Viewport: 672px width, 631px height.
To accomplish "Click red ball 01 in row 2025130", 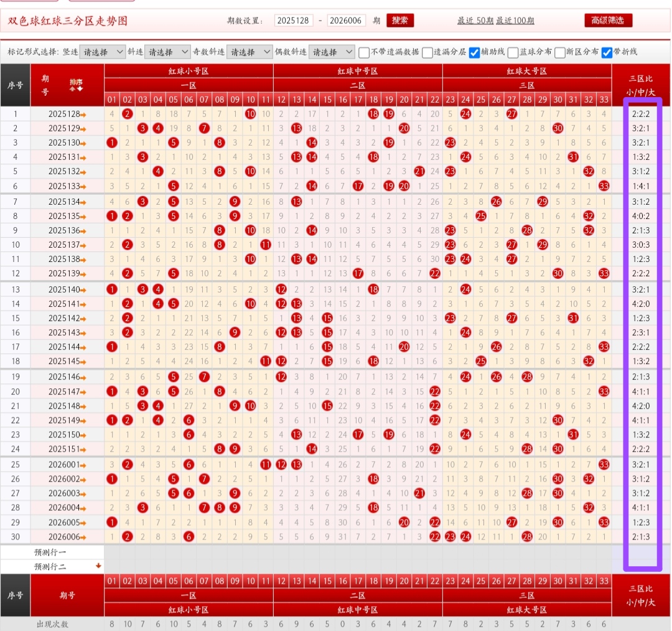I will [x=112, y=143].
